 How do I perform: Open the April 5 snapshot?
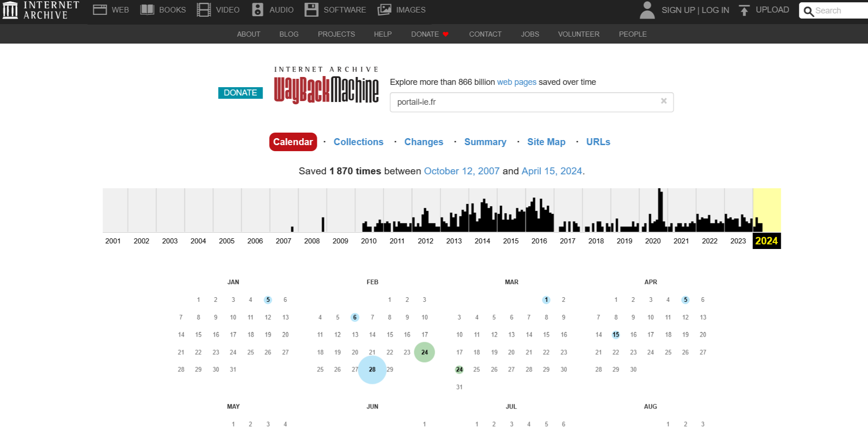click(x=686, y=300)
